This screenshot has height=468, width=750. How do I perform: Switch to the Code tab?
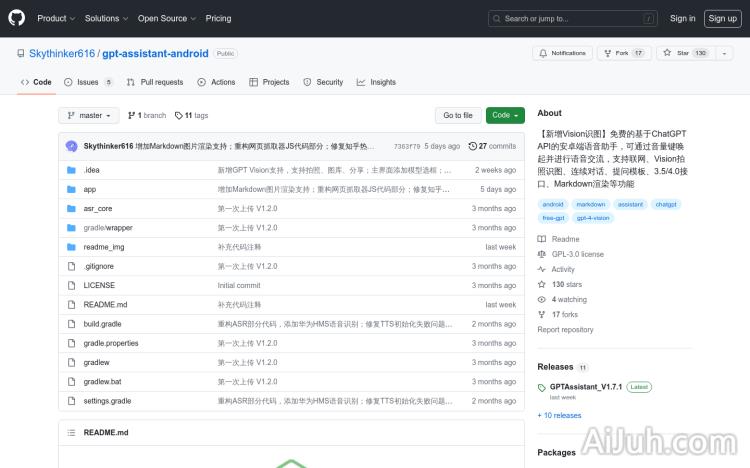point(36,82)
